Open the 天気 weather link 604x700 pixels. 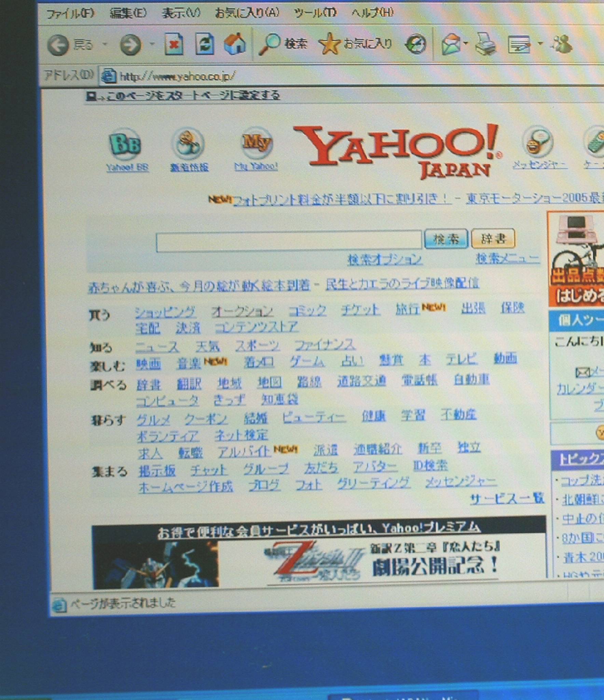point(208,347)
